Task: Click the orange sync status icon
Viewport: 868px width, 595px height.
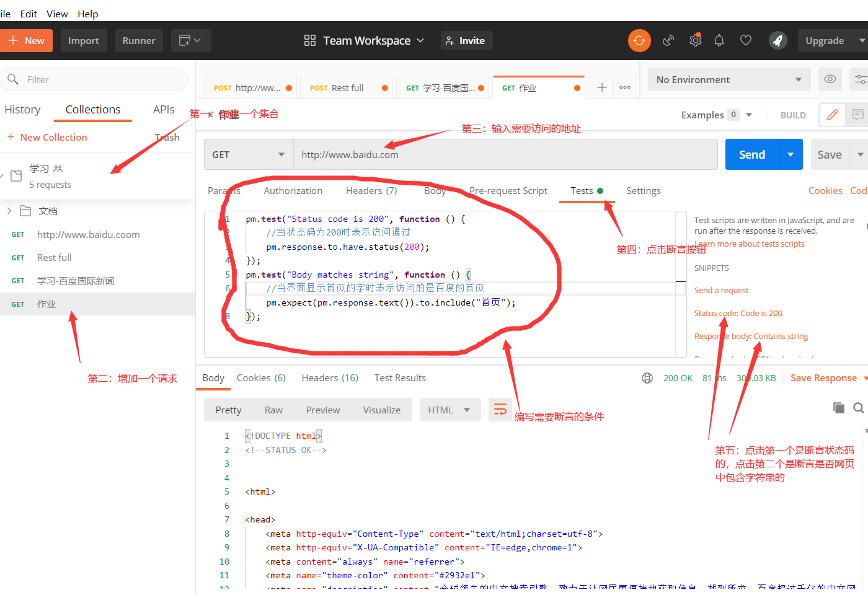Action: click(x=639, y=40)
